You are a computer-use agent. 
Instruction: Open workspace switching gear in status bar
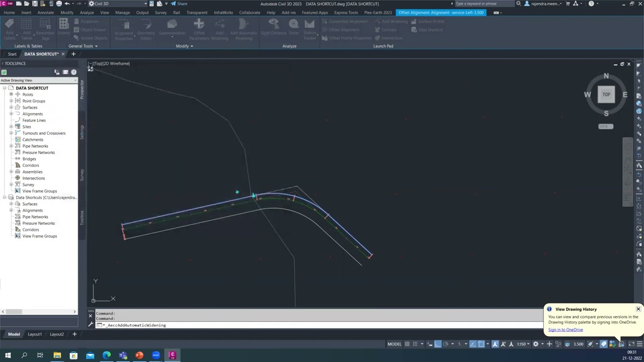click(536, 344)
